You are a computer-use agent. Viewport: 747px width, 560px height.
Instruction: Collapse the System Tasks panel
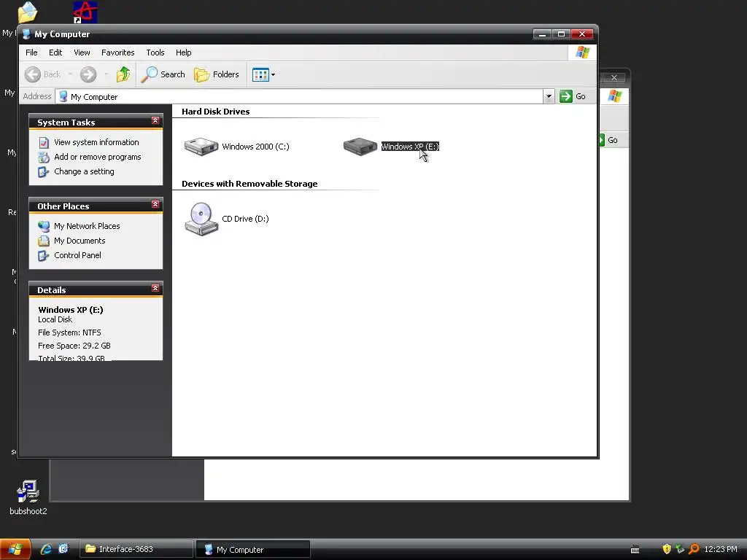tap(155, 121)
